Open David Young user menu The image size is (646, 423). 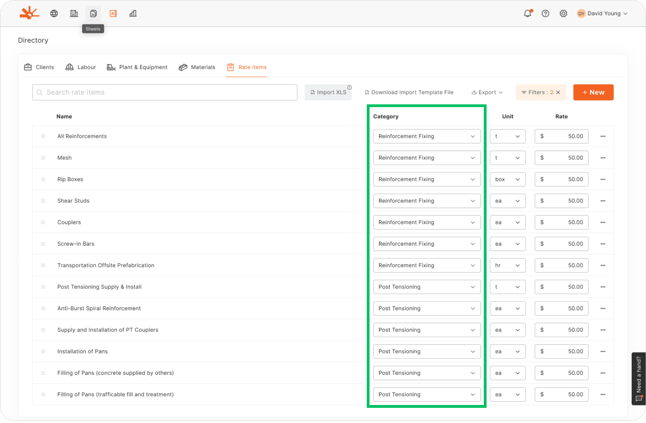click(x=602, y=14)
